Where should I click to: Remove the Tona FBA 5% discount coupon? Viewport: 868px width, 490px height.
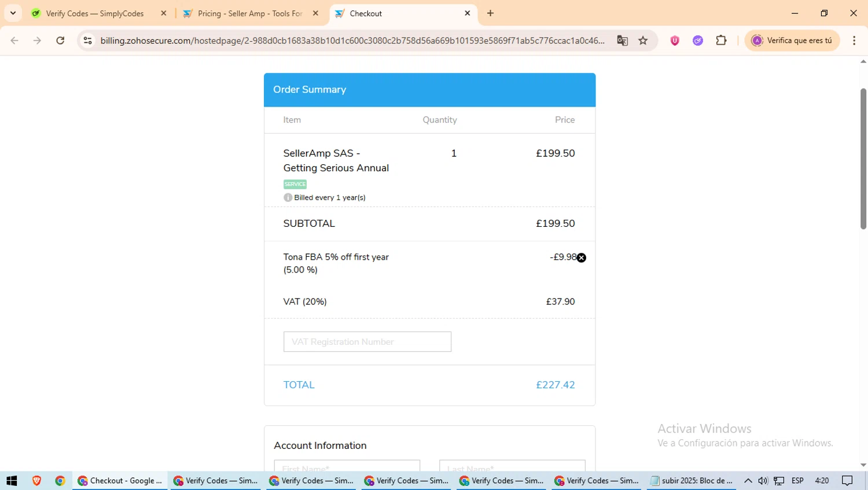tap(582, 257)
